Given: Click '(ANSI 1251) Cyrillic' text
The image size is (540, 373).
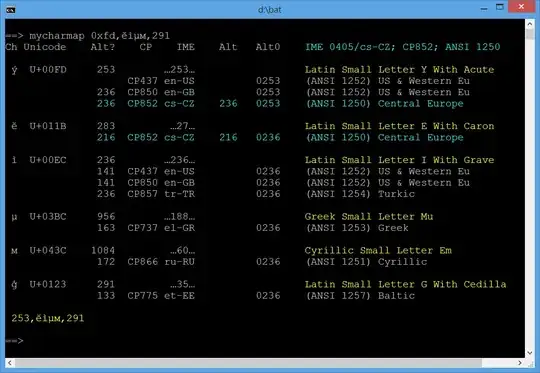Looking at the screenshot, I should pyautogui.click(x=366, y=262).
